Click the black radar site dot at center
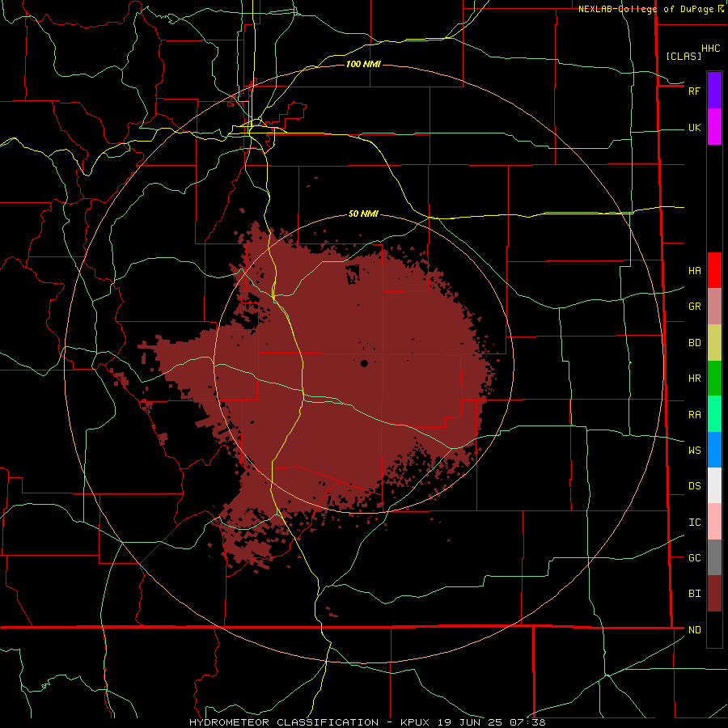Screen dimensions: 728x728 point(364,363)
